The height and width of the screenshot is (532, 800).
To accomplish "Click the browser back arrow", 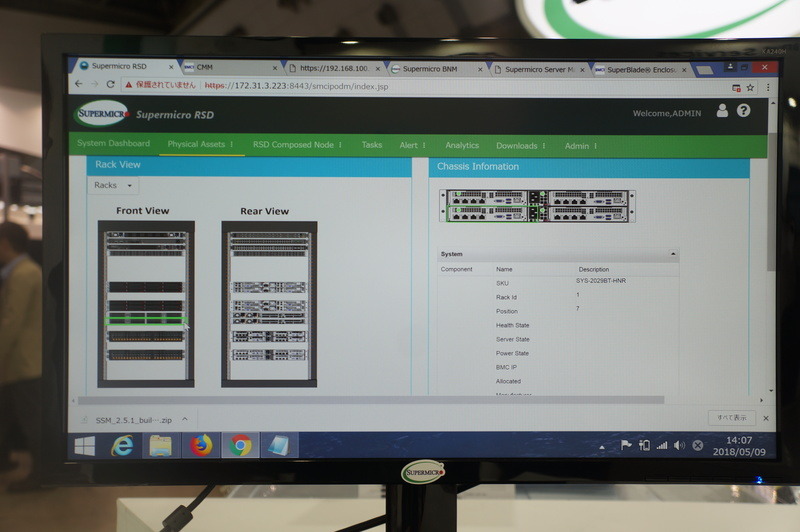I will pos(78,84).
